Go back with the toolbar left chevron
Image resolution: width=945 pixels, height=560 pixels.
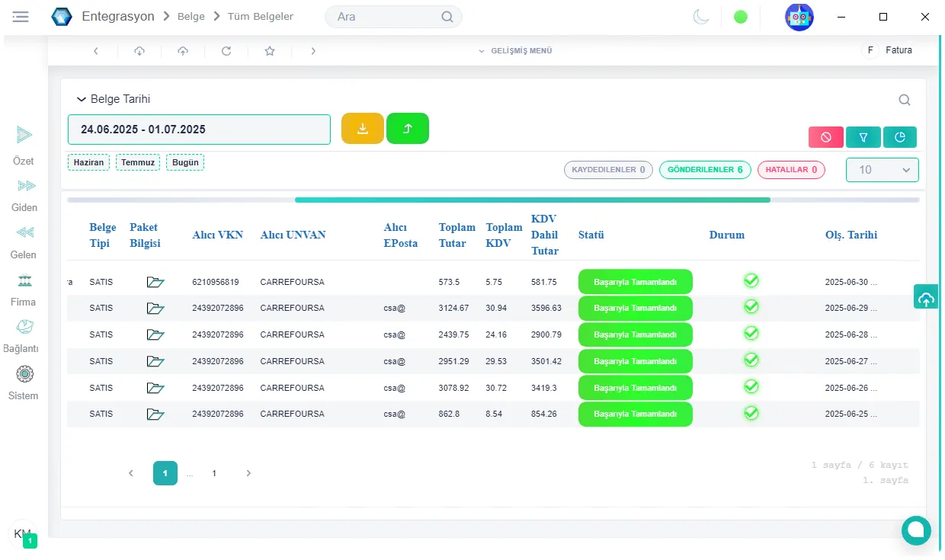96,51
